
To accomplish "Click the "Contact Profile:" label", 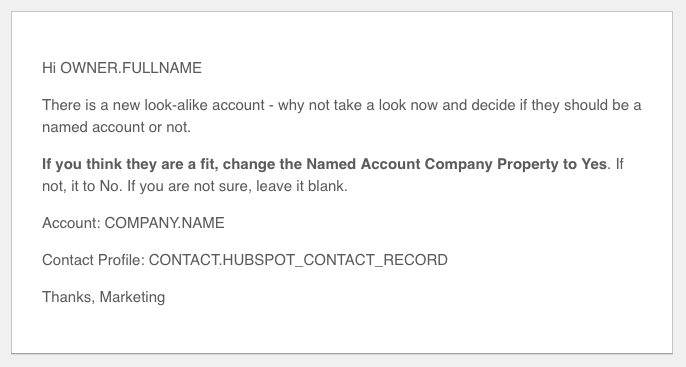I will coord(93,260).
